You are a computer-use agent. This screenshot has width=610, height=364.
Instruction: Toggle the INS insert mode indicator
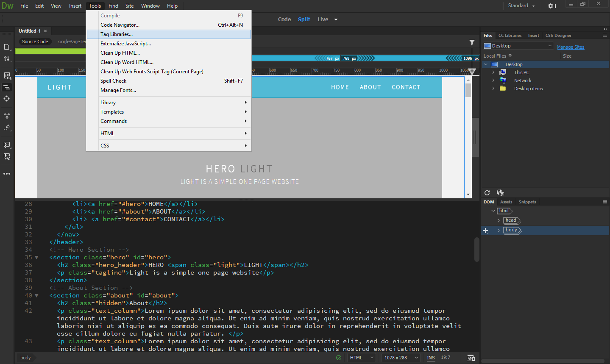(431, 358)
